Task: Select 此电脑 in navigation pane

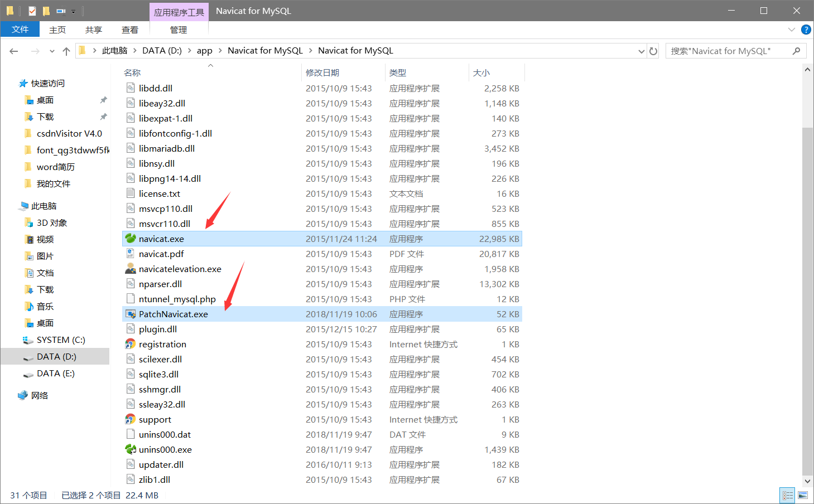Action: pos(44,206)
